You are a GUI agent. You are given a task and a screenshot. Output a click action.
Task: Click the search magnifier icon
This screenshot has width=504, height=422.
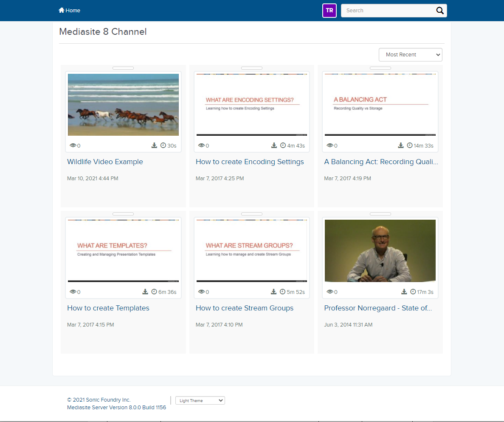[440, 11]
